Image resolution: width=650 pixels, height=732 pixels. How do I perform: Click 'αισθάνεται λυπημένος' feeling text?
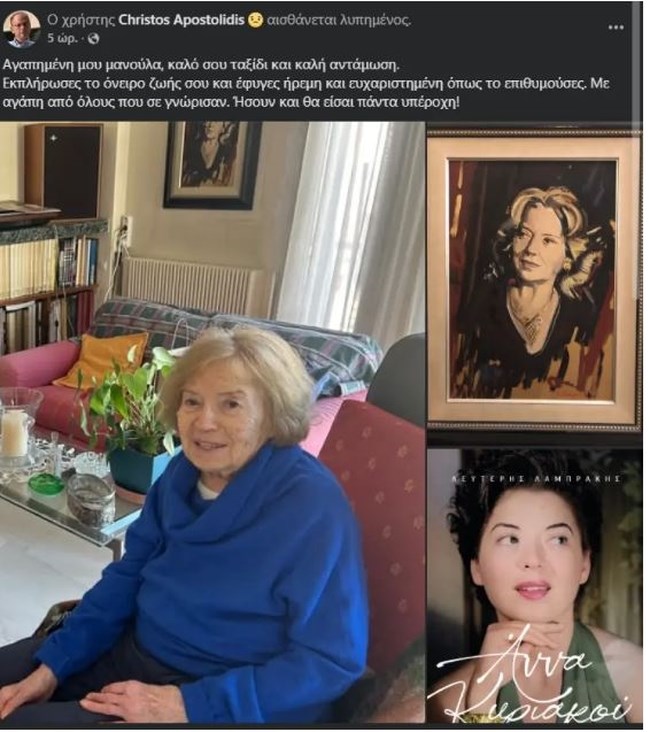click(x=339, y=20)
